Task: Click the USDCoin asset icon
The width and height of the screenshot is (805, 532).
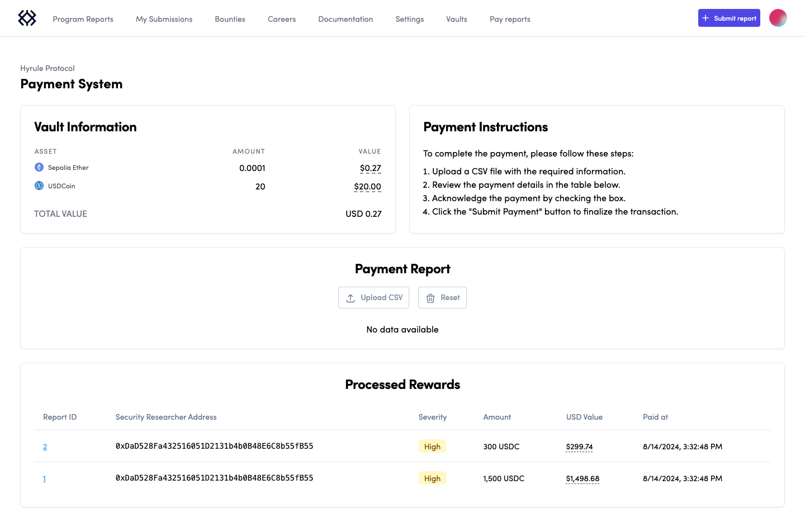Action: [x=39, y=186]
